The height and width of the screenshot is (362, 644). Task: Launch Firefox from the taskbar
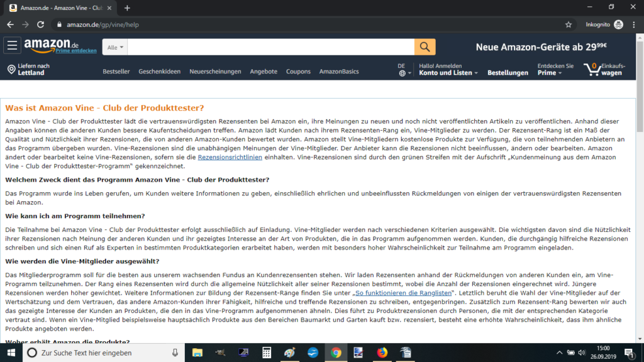click(x=382, y=353)
